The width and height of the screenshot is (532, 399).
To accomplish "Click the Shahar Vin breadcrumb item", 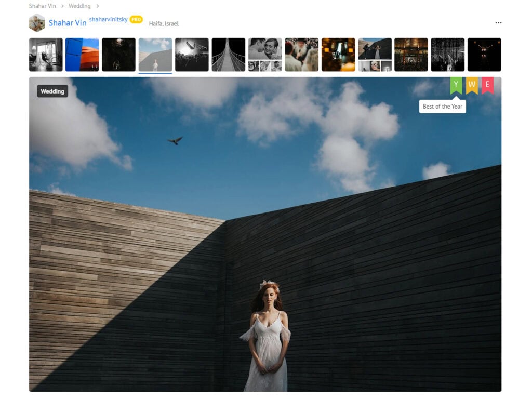I will [42, 6].
